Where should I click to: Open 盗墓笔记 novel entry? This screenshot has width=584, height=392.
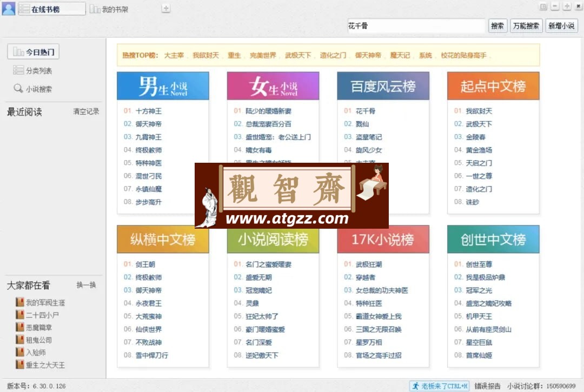369,137
